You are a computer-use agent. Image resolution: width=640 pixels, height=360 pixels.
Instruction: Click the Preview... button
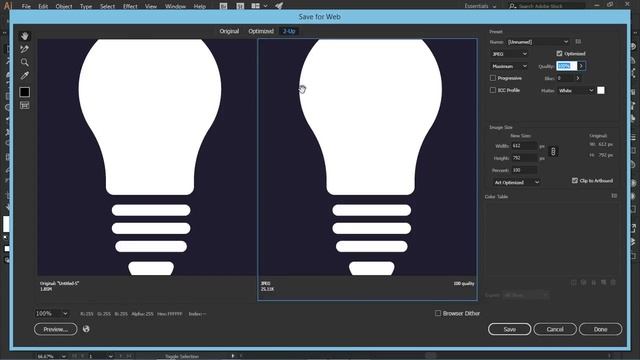(x=56, y=329)
